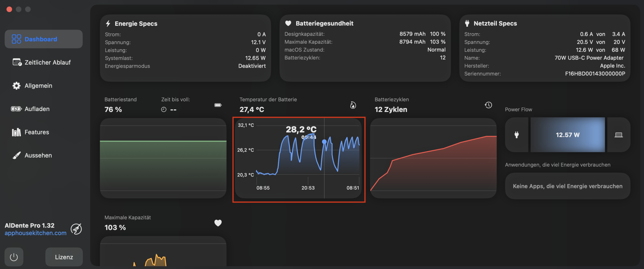Click the Batteriezyklen red graph
The height and width of the screenshot is (269, 644).
(433, 158)
